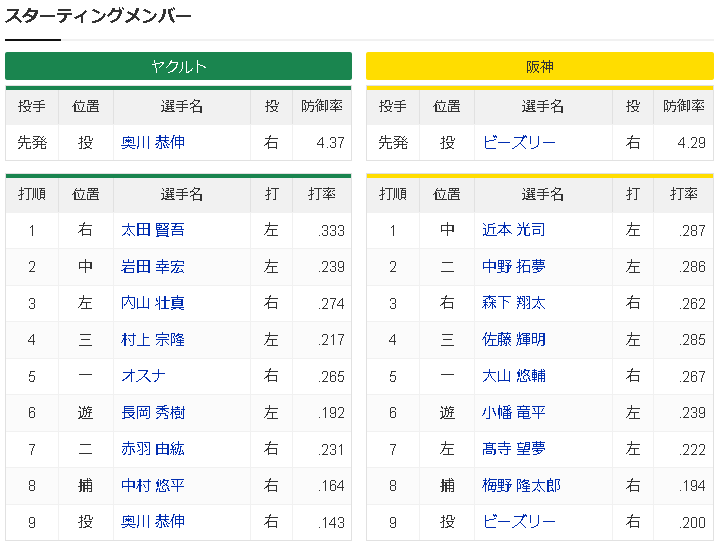
Task: Click 赤羽 由紘 player name
Action: tap(153, 449)
